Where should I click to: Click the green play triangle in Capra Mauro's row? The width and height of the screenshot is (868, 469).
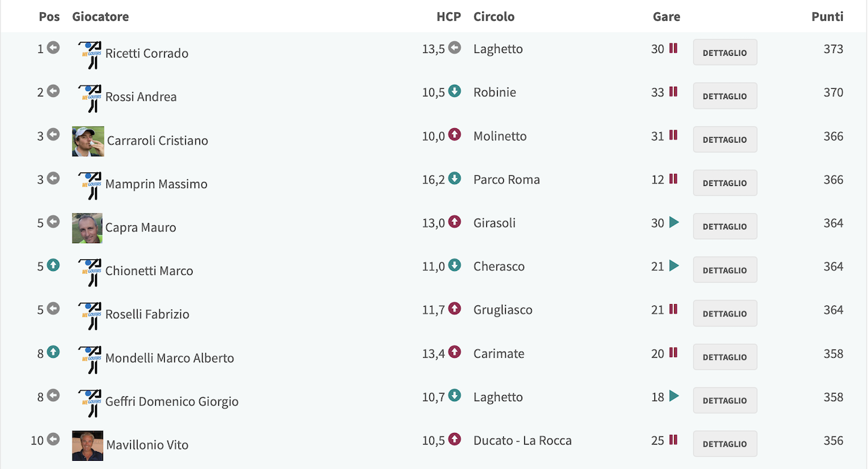pos(673,222)
